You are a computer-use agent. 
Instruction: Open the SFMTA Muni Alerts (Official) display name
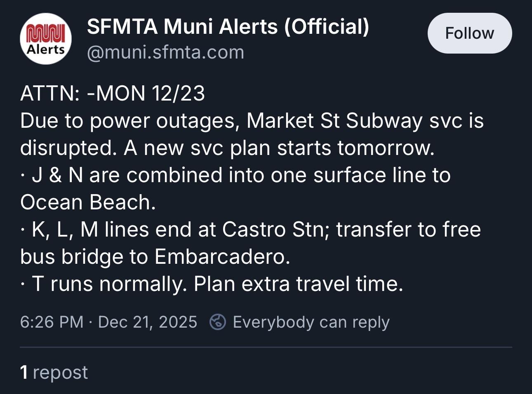pos(228,27)
